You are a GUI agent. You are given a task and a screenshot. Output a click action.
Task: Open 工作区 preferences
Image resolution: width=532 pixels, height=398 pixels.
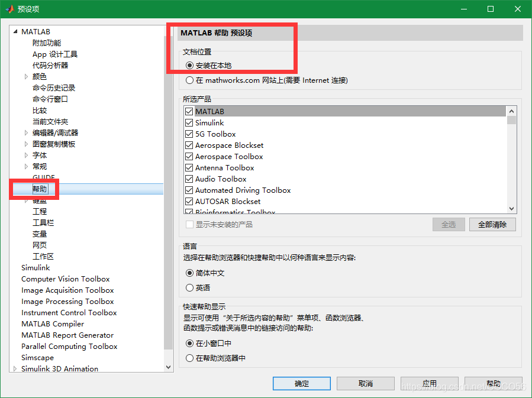coord(43,256)
